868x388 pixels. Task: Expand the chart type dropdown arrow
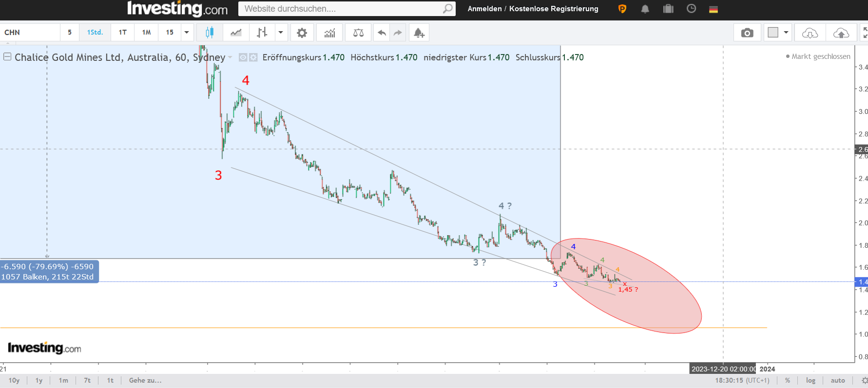[281, 33]
